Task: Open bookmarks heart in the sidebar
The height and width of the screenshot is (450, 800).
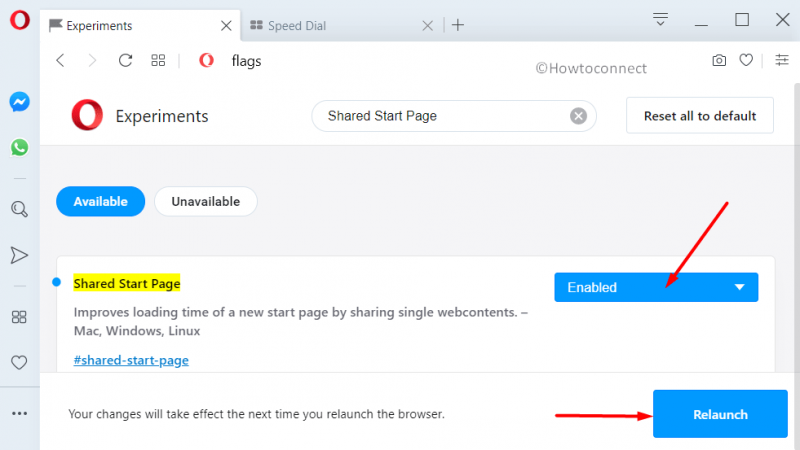Action: [19, 362]
